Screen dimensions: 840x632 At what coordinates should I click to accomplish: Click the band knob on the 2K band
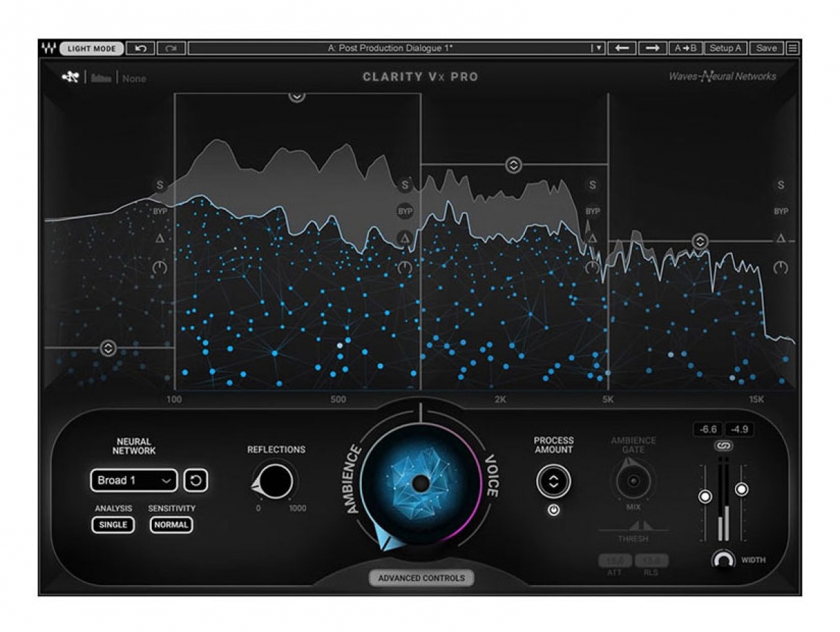(593, 267)
